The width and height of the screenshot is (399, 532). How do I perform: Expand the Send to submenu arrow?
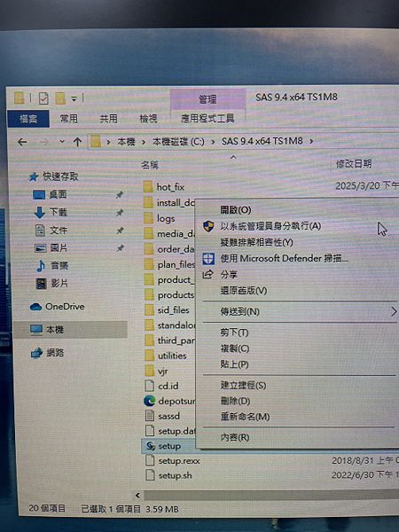click(x=393, y=311)
